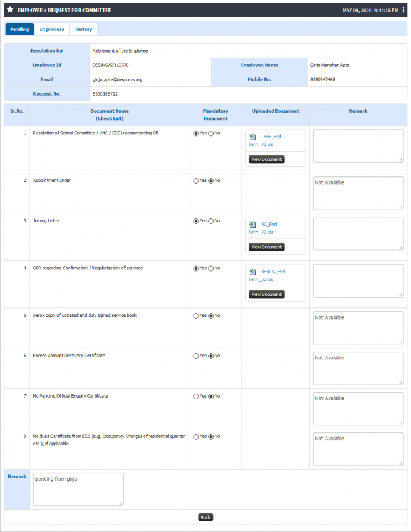411x532 pixels.
Task: Click the Document Name (Check List) column header
Action: pyautogui.click(x=110, y=114)
